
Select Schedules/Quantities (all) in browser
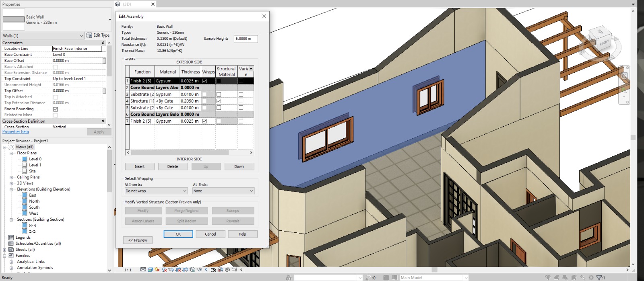38,244
